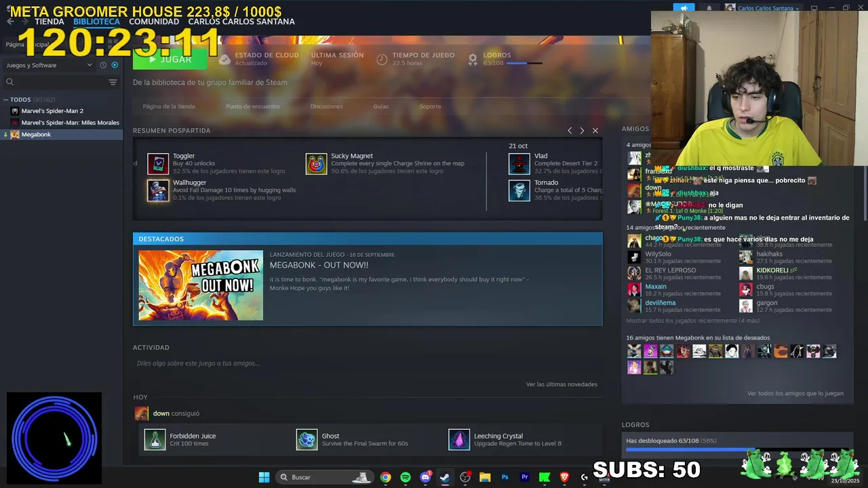Image resolution: width=868 pixels, height=488 pixels.
Task: Click the Ghost achievement icon
Action: click(307, 439)
